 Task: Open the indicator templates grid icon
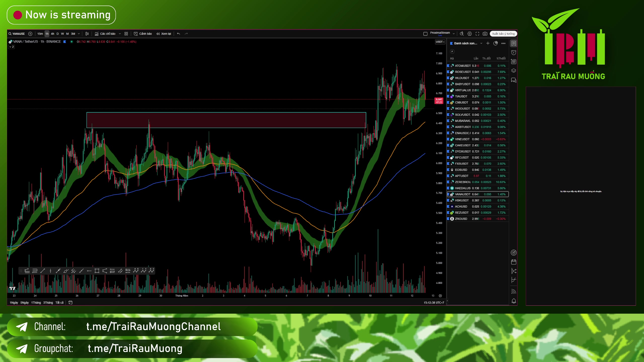coord(126,34)
